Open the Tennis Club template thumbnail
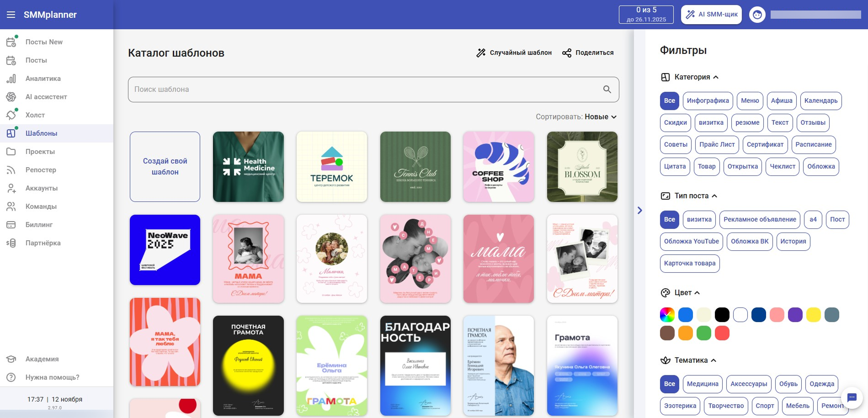Viewport: 868px width, 418px height. pyautogui.click(x=415, y=167)
